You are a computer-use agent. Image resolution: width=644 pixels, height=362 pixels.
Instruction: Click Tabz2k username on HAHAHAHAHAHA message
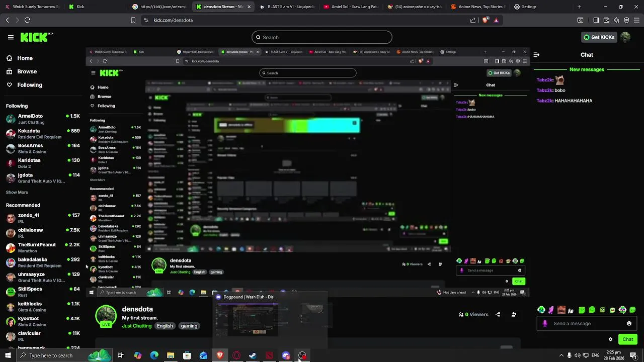click(x=545, y=101)
